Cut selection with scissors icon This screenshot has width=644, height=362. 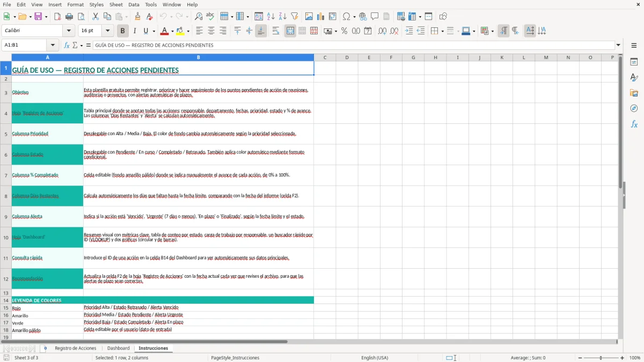point(96,17)
